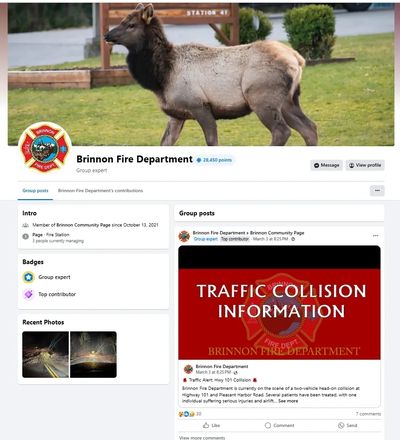Image resolution: width=400 pixels, height=440 pixels.
Task: Select the Group posts tab
Action: point(35,191)
